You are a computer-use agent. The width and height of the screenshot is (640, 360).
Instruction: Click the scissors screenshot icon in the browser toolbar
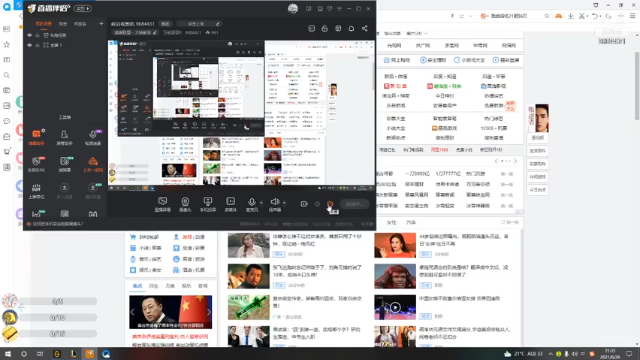582,16
